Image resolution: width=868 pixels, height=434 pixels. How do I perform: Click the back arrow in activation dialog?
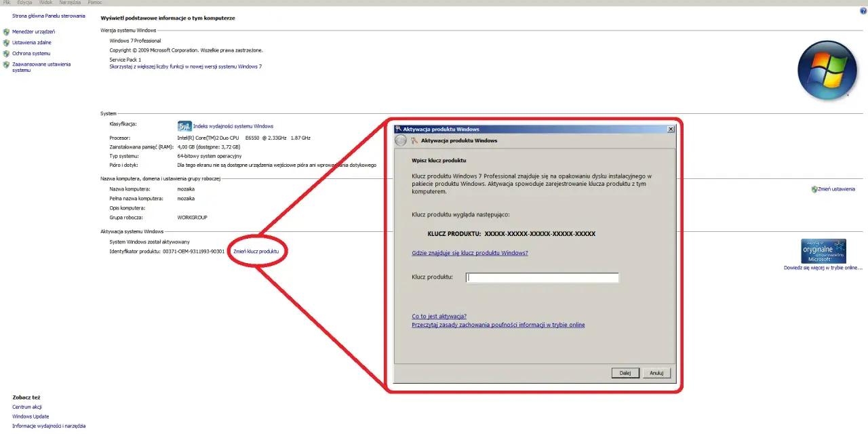click(401, 140)
